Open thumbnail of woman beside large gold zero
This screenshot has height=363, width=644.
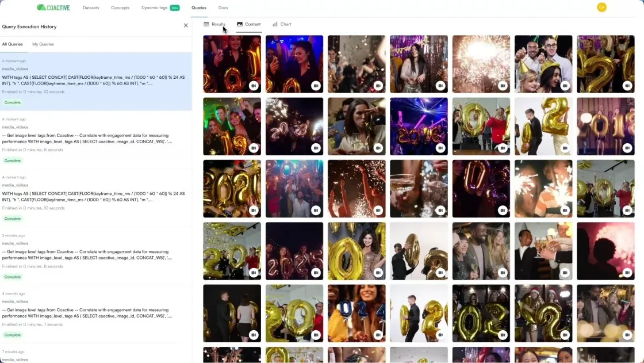tap(356, 251)
